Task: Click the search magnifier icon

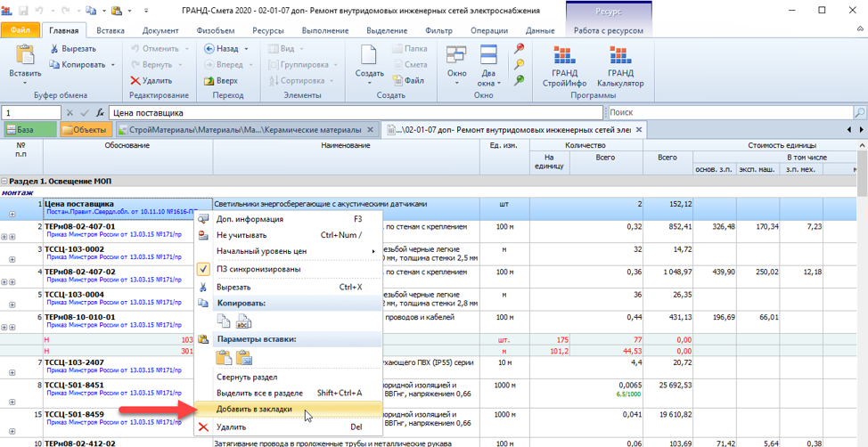Action: click(860, 113)
